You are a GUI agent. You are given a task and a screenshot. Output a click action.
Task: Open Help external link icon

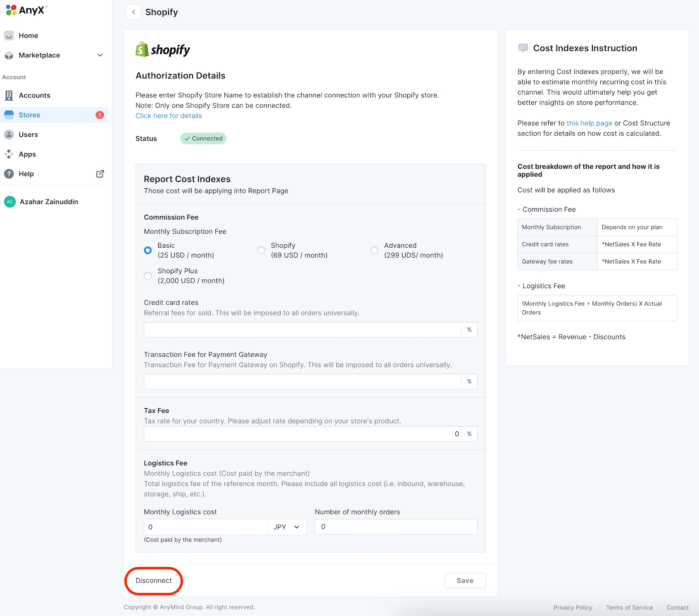[100, 174]
